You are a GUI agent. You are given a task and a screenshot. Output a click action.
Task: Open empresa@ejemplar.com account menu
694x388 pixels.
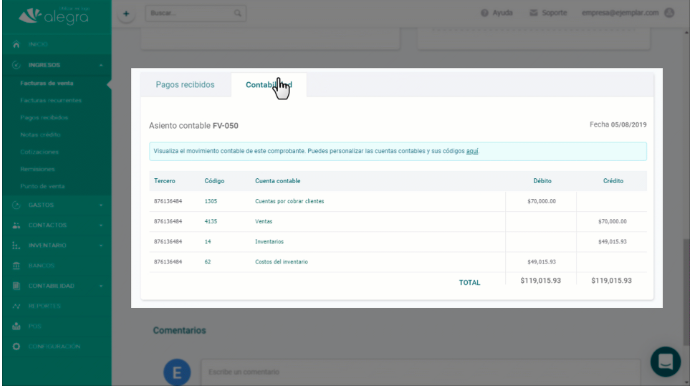coord(620,13)
